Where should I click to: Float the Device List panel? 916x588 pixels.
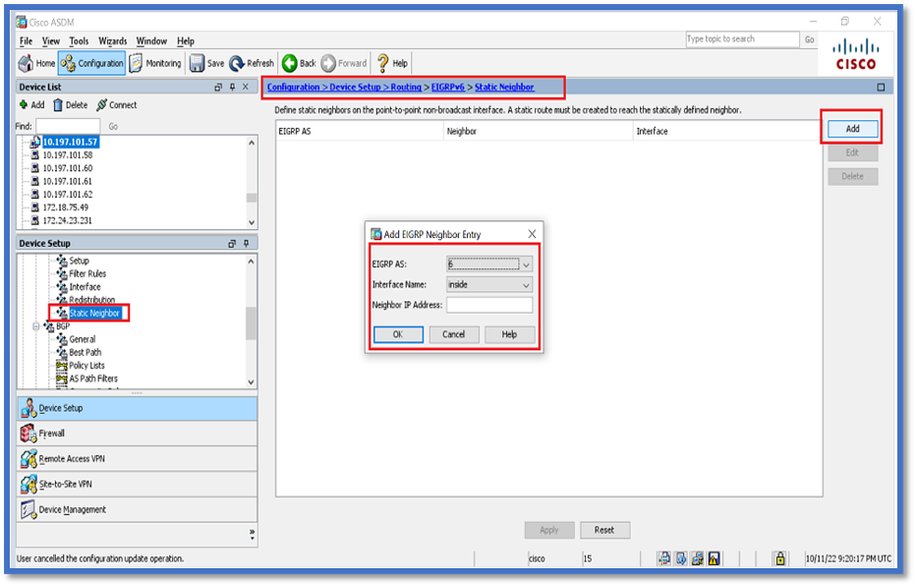218,87
